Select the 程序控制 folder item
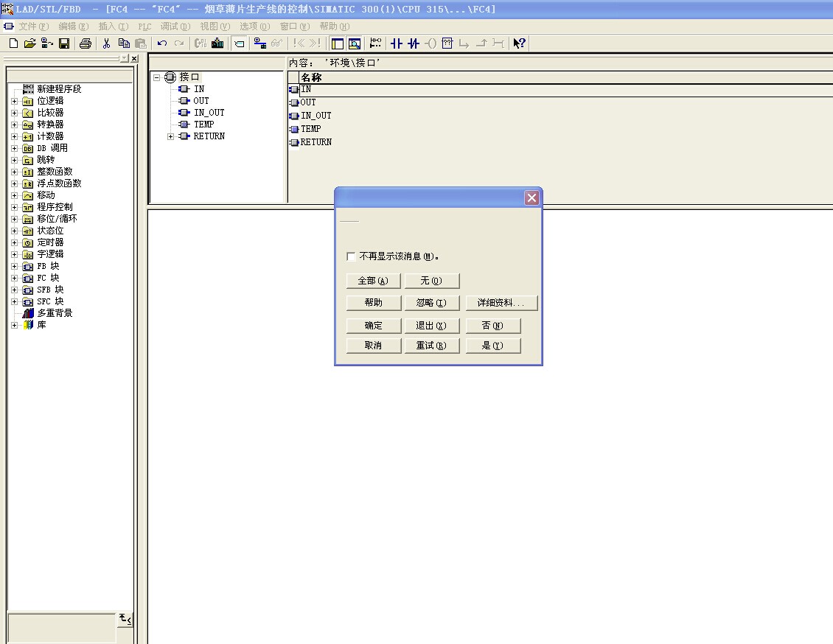Image resolution: width=833 pixels, height=644 pixels. pyautogui.click(x=55, y=207)
